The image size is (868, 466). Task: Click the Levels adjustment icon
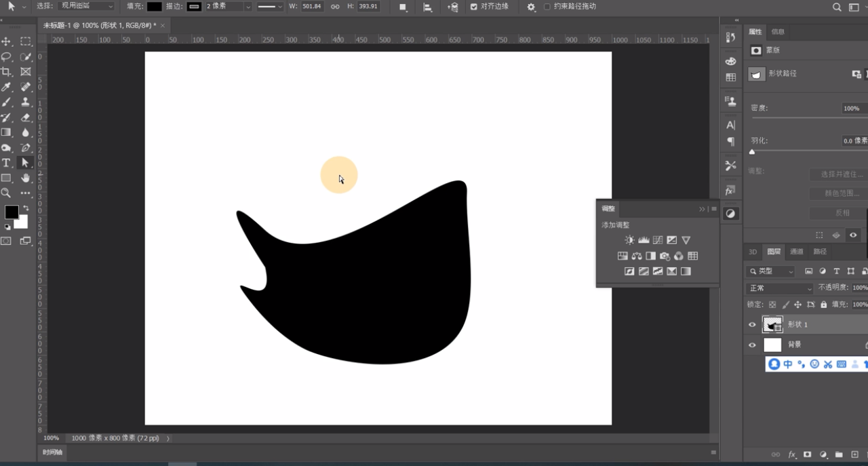[x=644, y=240]
